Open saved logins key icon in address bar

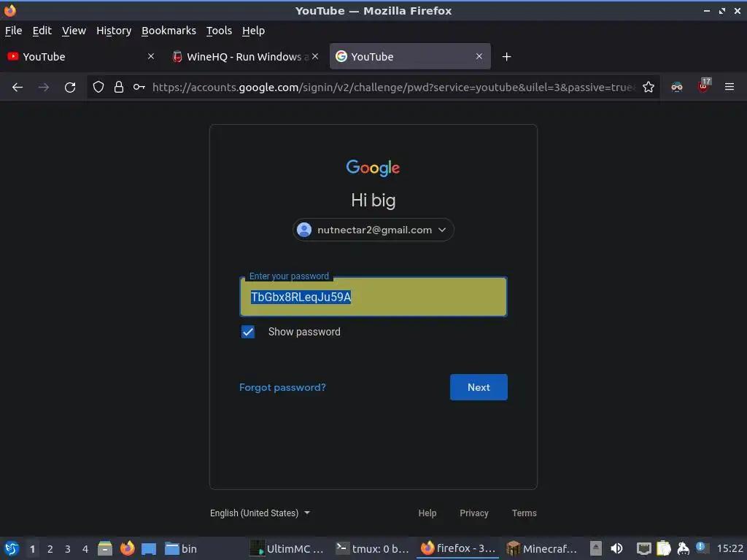pos(139,87)
